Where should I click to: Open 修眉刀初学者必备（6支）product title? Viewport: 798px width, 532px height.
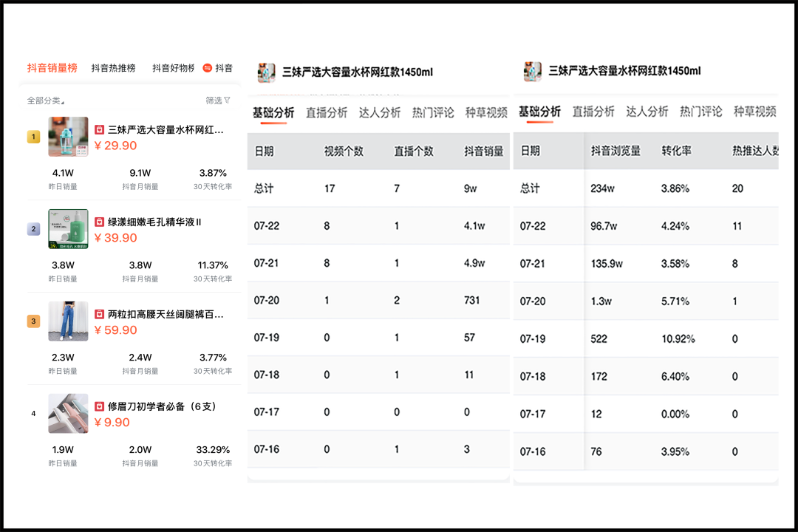coord(162,406)
